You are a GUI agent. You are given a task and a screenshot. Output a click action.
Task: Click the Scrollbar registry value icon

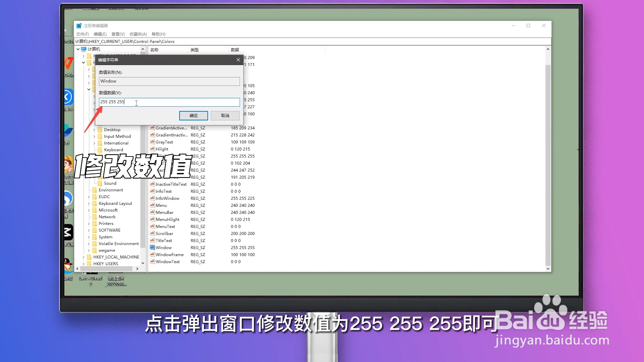coord(153,233)
